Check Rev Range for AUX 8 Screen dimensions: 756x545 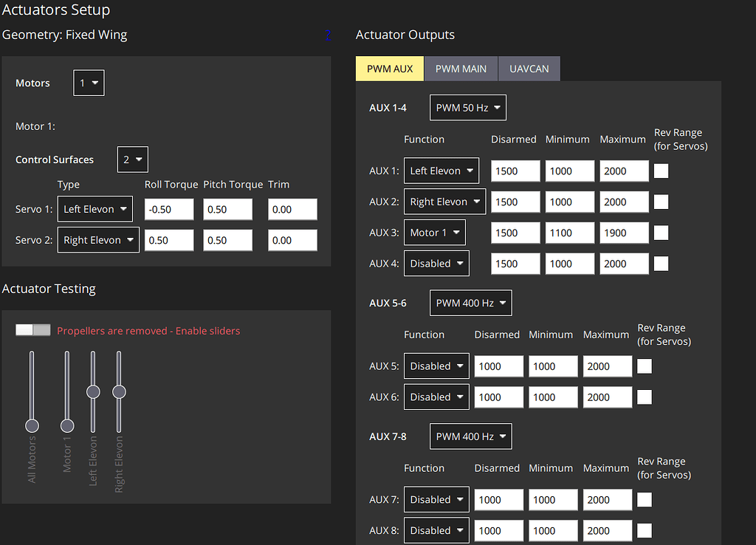[644, 530]
